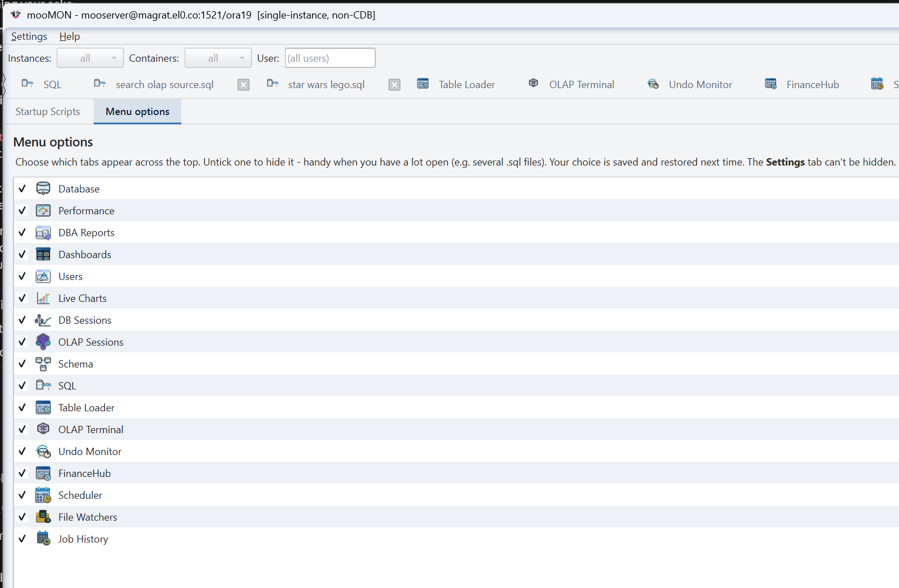Open the Help menu
This screenshot has height=588, width=899.
pyautogui.click(x=70, y=36)
